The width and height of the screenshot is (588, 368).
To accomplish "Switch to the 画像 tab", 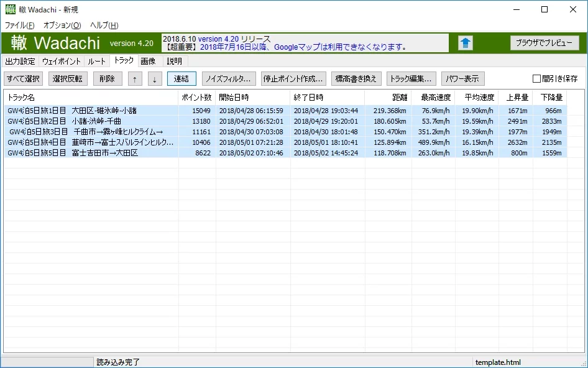I will click(x=148, y=61).
